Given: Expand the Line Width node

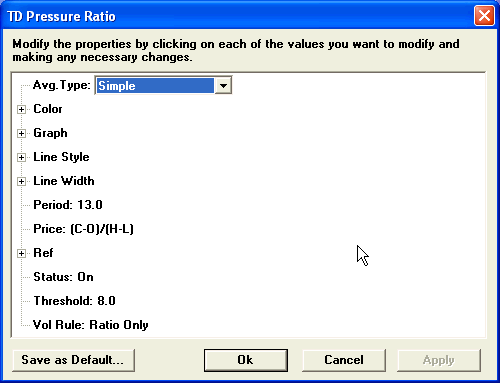Looking at the screenshot, I should point(21,181).
